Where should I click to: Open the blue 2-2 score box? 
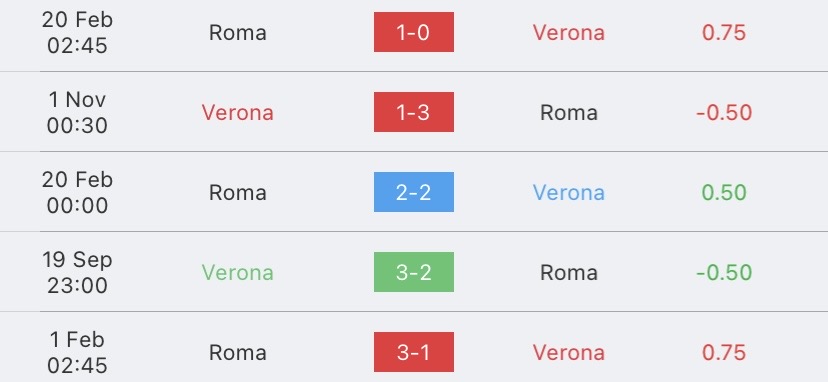point(413,192)
